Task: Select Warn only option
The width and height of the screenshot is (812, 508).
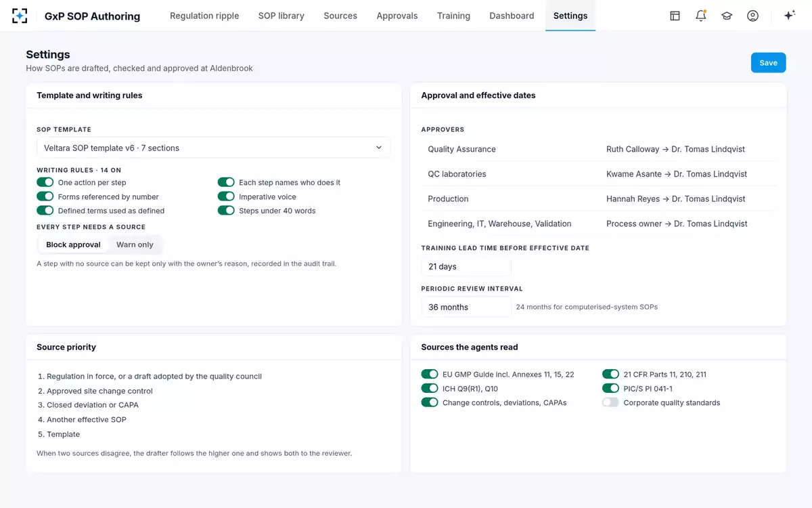Action: [x=135, y=245]
